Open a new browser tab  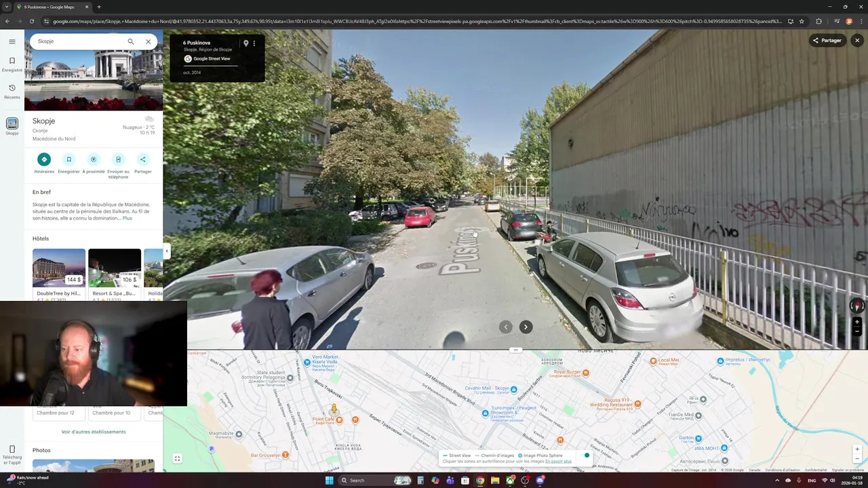[x=99, y=7]
